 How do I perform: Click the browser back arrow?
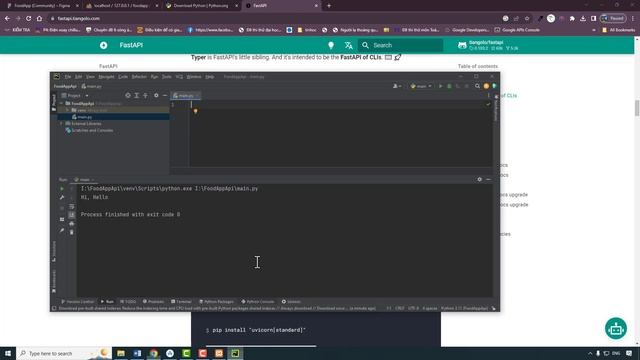point(7,18)
